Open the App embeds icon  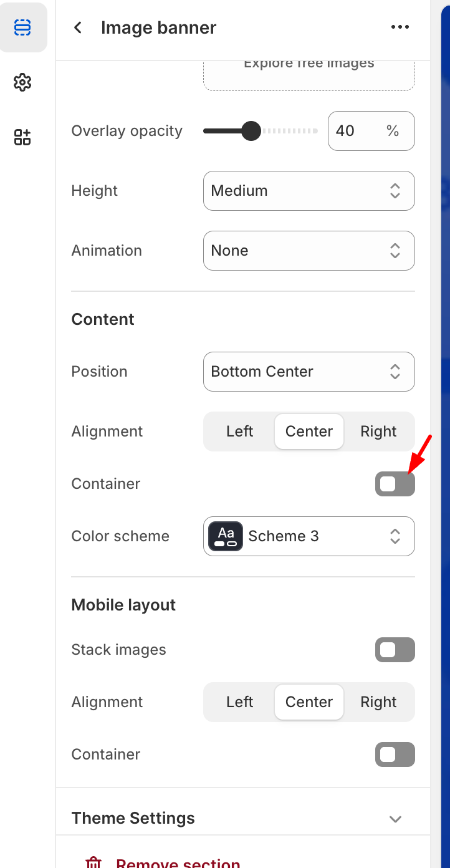click(x=22, y=137)
